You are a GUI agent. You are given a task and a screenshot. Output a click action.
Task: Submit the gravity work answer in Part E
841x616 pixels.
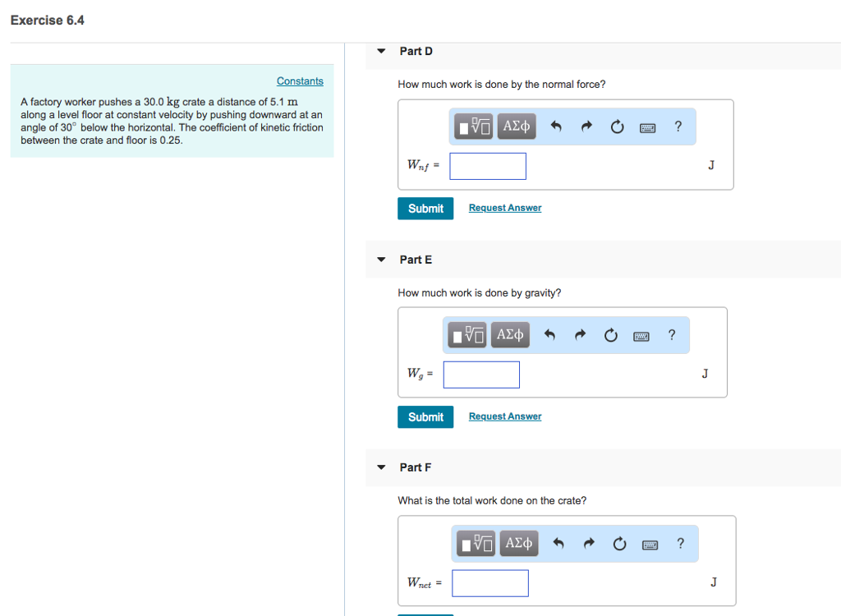click(x=425, y=416)
